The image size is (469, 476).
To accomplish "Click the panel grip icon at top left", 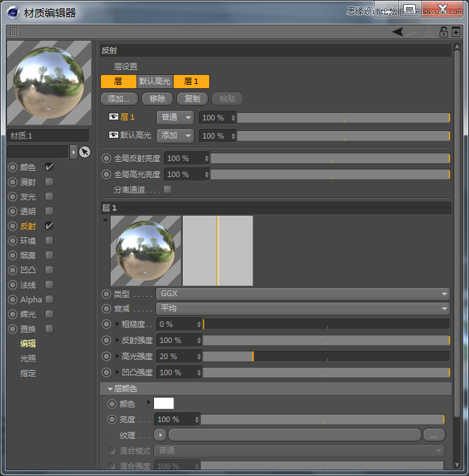I will point(14,31).
